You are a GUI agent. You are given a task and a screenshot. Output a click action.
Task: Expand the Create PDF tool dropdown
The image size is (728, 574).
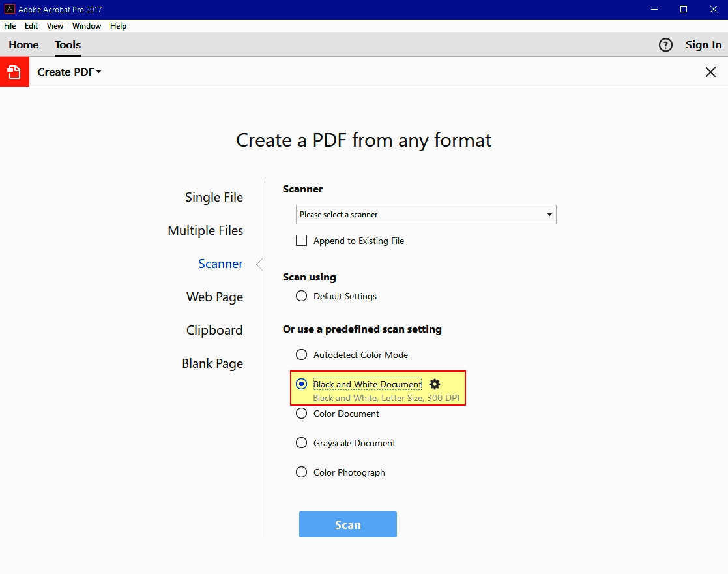[x=69, y=72]
